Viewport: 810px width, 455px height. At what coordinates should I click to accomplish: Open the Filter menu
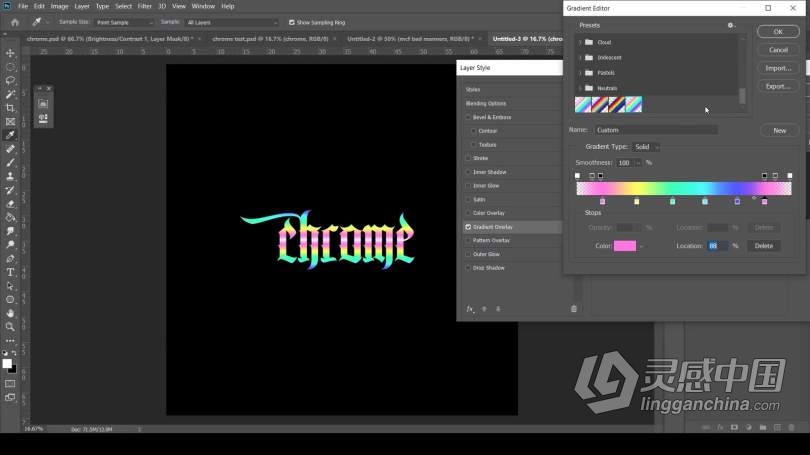point(144,6)
